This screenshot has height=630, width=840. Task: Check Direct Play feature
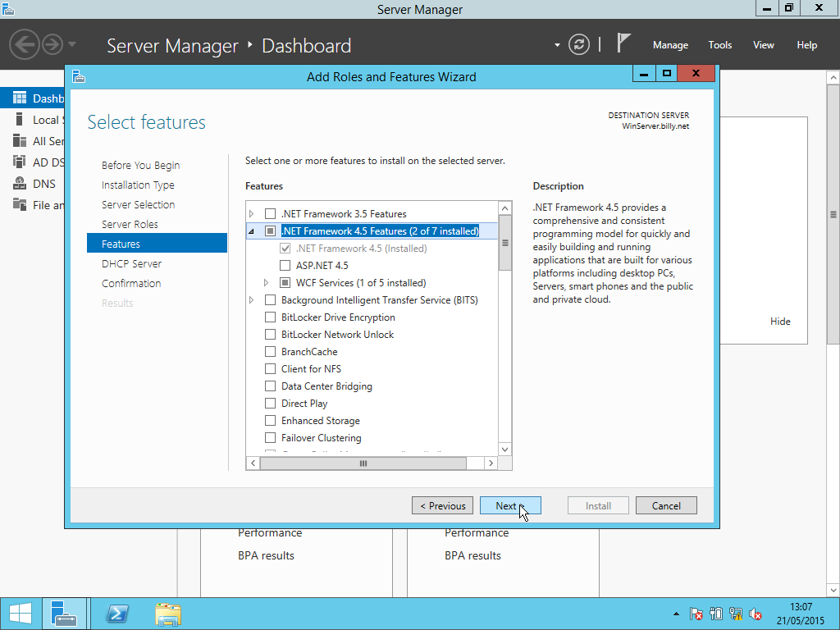click(x=271, y=404)
